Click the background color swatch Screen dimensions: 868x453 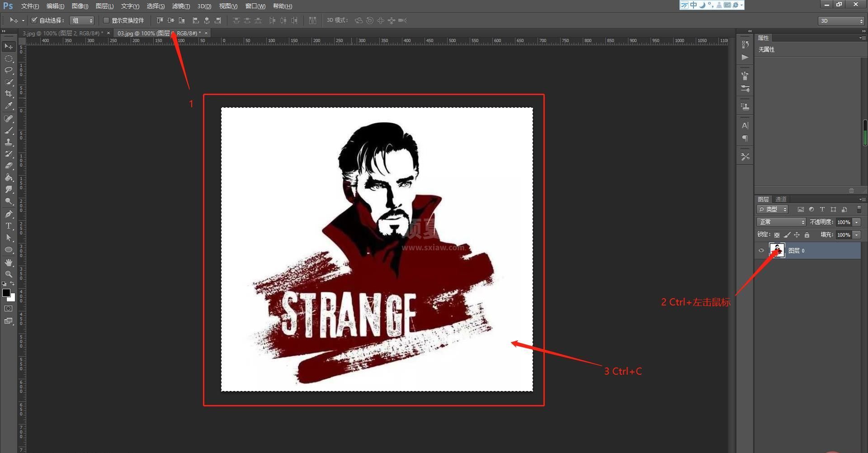click(x=12, y=298)
